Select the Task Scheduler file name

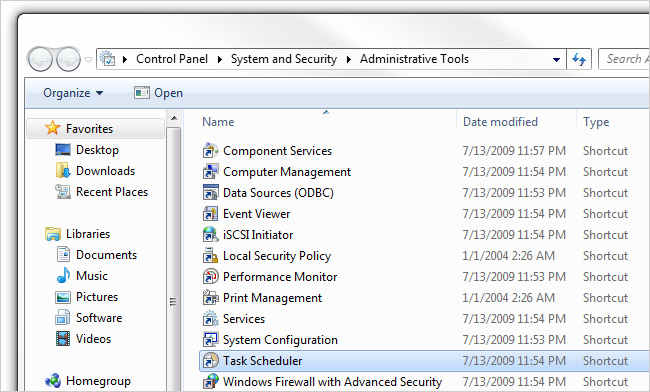262,361
